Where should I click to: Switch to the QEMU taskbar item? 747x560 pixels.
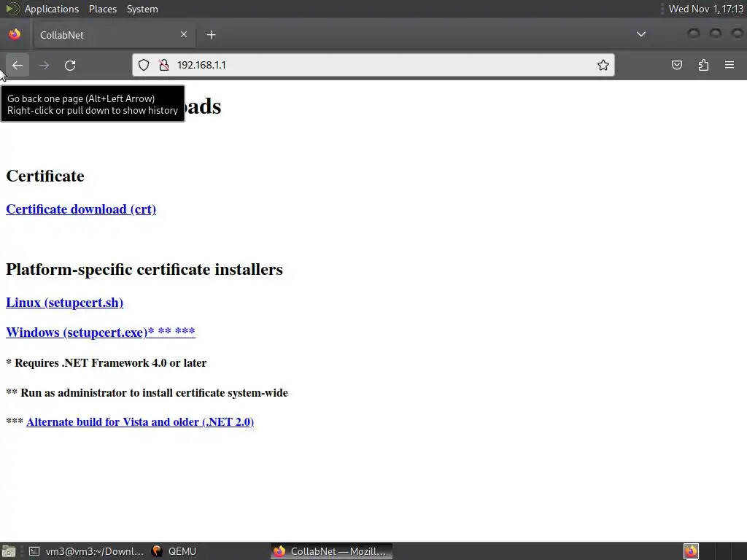tap(174, 551)
